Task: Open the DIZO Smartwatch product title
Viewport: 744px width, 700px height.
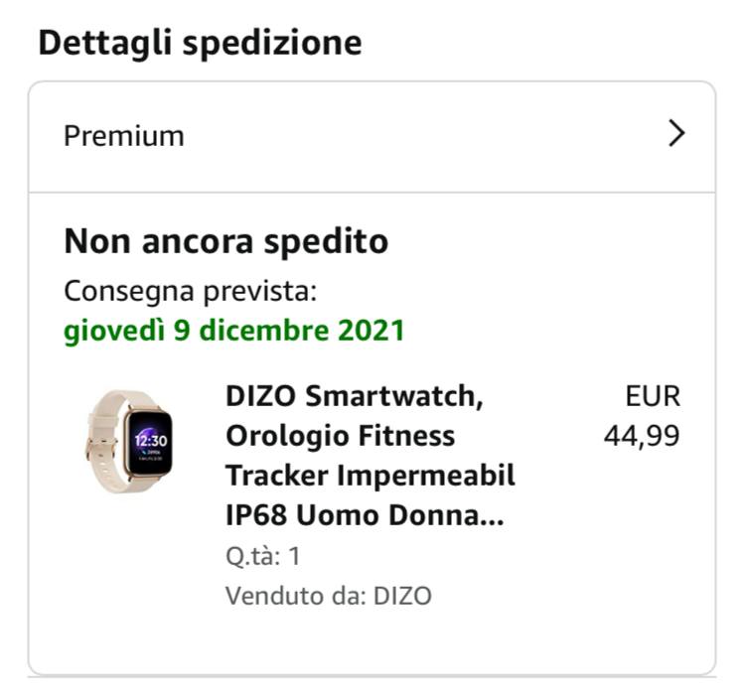Action: [355, 396]
